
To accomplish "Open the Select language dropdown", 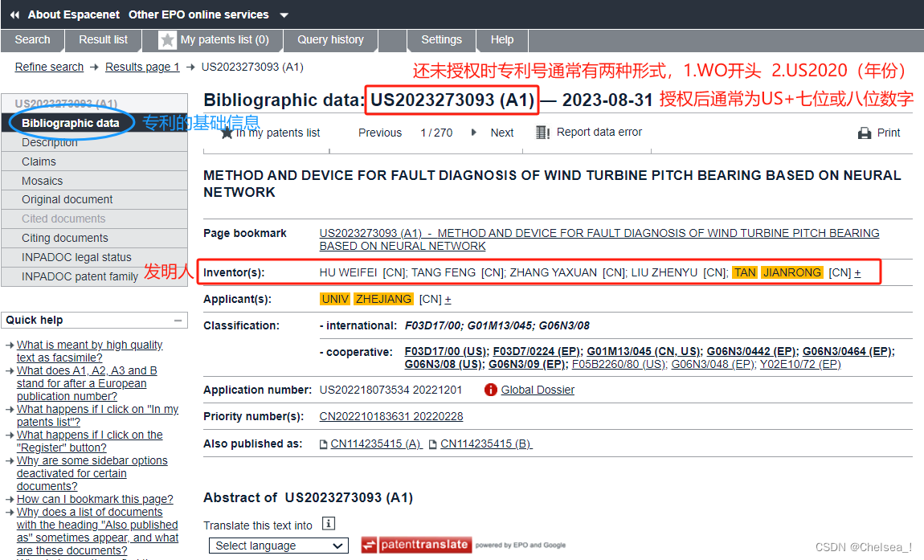I will point(279,546).
